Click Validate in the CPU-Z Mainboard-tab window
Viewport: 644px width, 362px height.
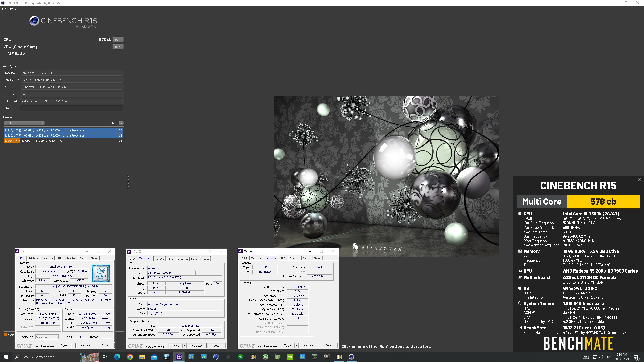[197, 346]
